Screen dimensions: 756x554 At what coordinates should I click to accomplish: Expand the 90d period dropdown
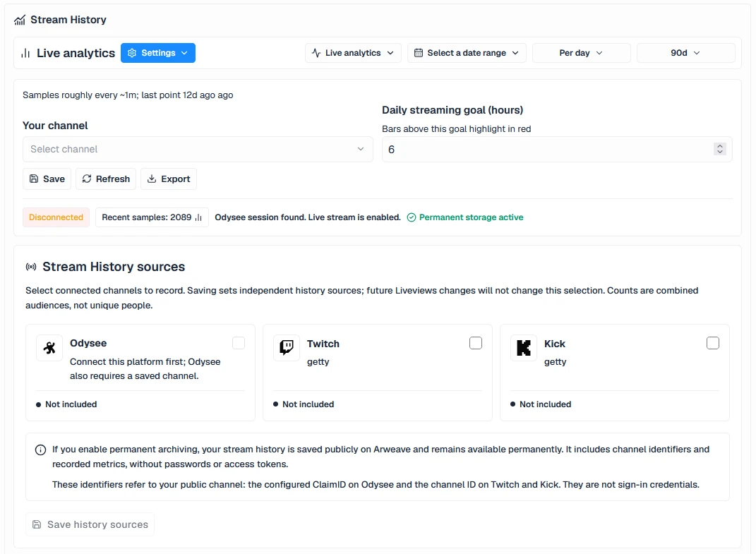[x=686, y=53]
